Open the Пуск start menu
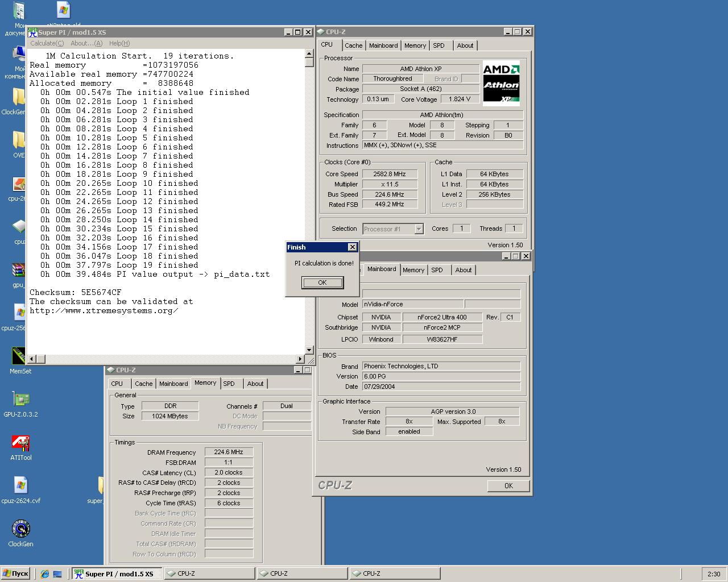Screen dimensions: 728x582 (16, 573)
